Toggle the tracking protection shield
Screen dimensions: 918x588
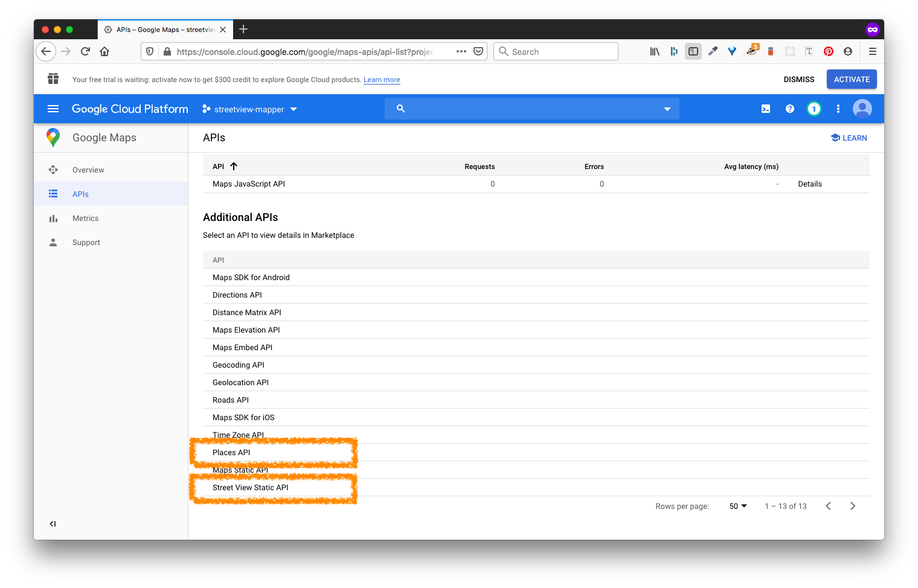click(149, 51)
